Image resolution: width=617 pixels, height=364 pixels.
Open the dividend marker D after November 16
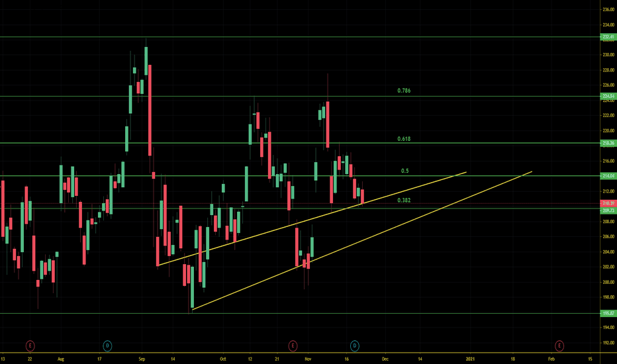pos(355,346)
